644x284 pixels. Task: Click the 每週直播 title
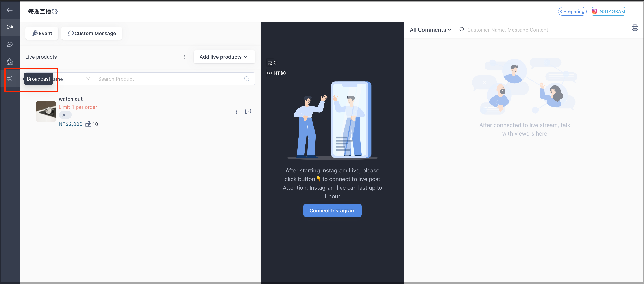(39, 11)
